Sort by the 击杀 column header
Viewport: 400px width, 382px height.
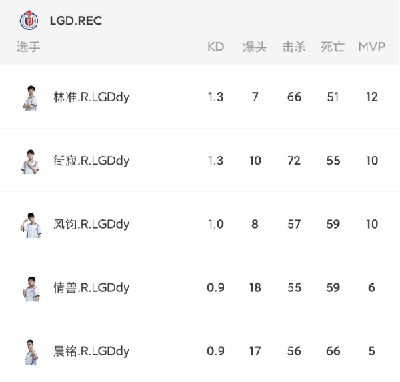(x=294, y=47)
